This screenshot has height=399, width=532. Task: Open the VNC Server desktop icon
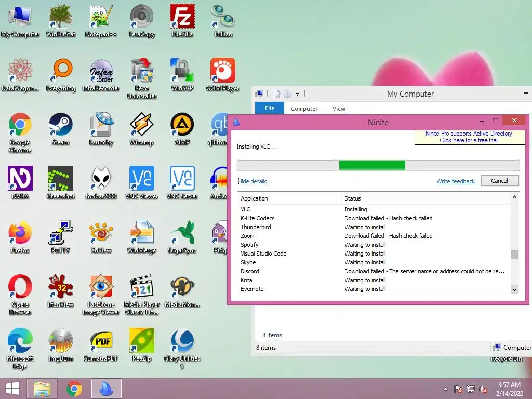tap(182, 182)
